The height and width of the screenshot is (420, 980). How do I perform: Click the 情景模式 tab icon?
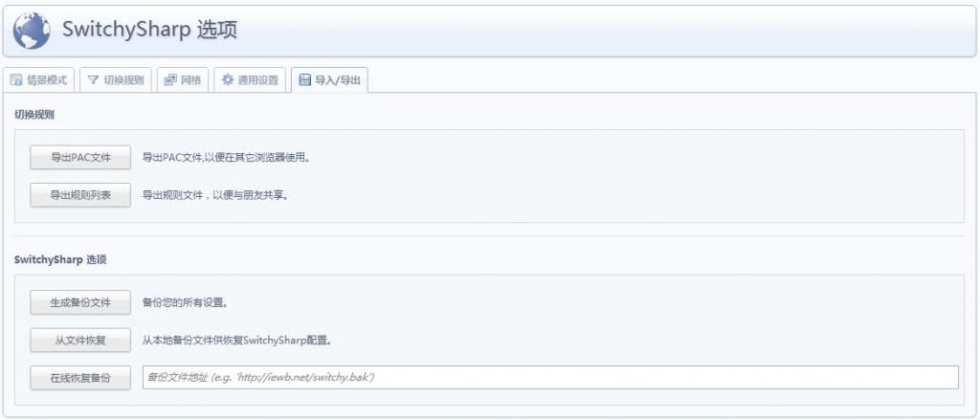coord(16,80)
